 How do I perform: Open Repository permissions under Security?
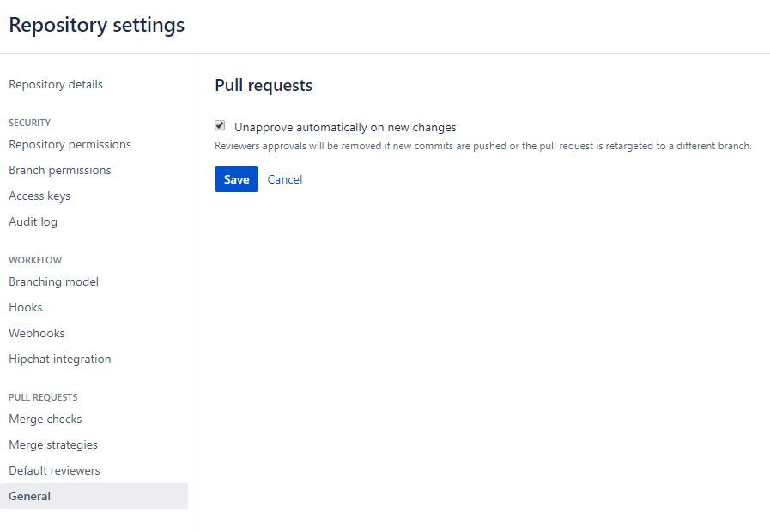70,144
